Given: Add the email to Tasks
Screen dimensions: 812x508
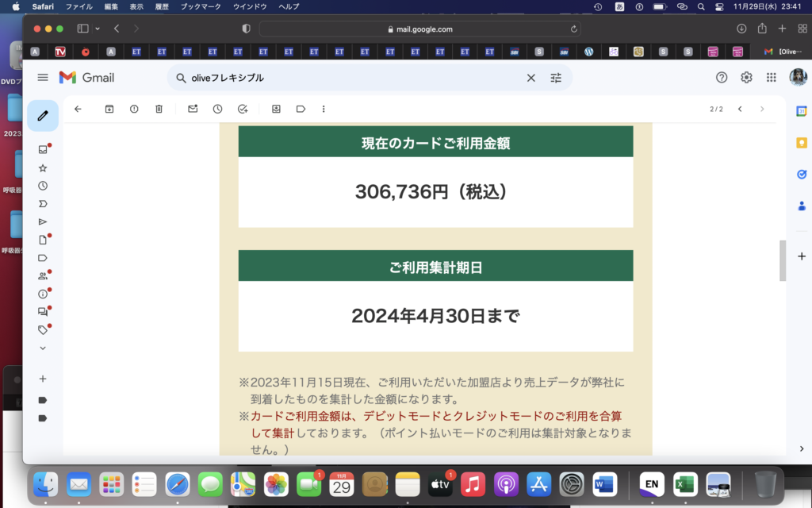Looking at the screenshot, I should tap(243, 109).
